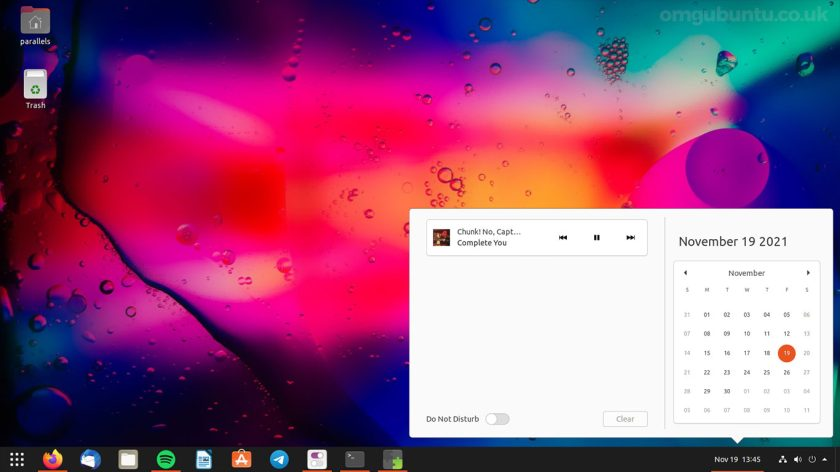Image resolution: width=840 pixels, height=472 pixels.
Task: Open LibreOffice Writer from dock
Action: 204,459
